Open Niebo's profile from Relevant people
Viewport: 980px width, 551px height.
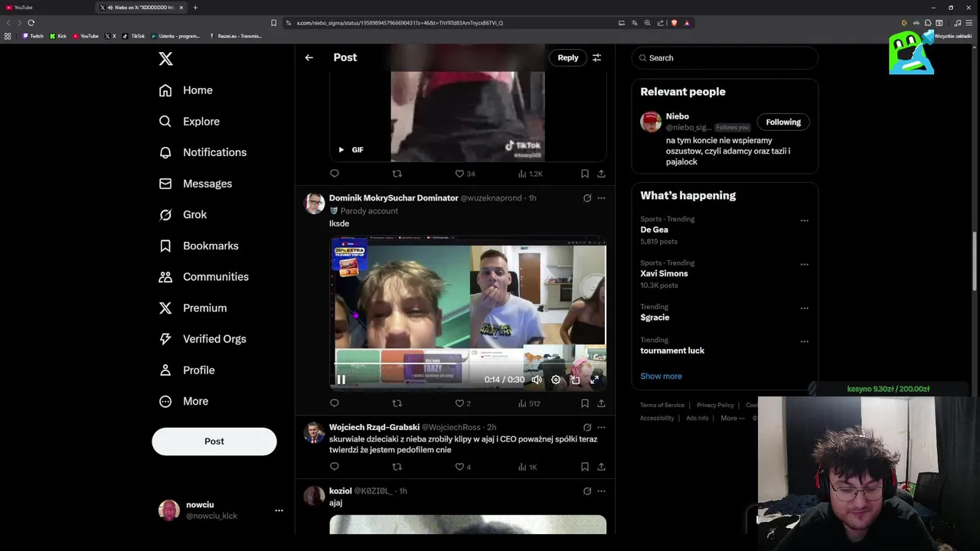click(677, 116)
